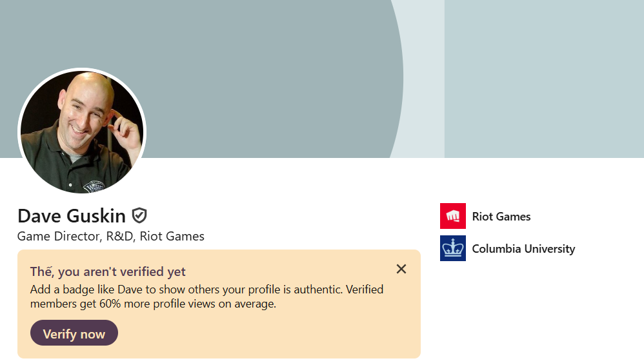Click the red Riot Games fist logo

[452, 216]
